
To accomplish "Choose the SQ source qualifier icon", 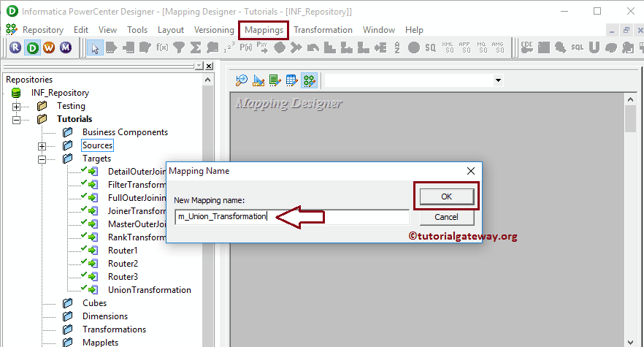I will click(x=431, y=47).
